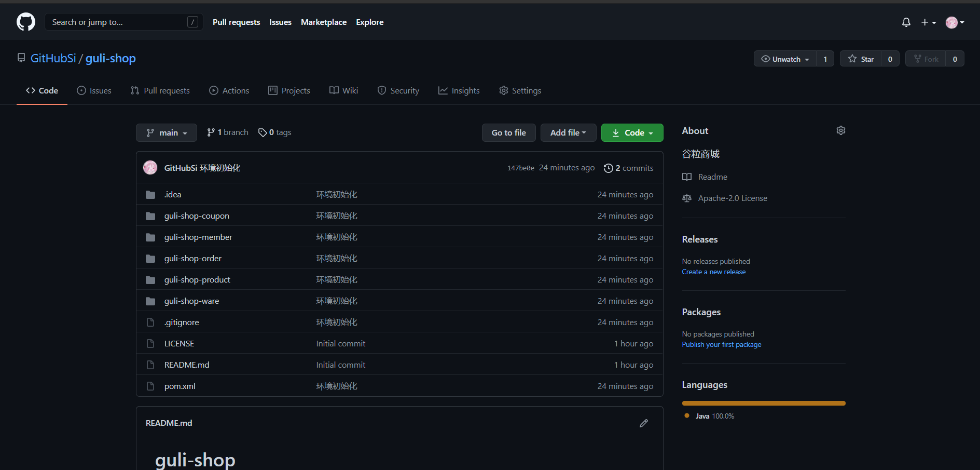Click the Java language color dot
Viewport: 980px width, 470px height.
point(687,415)
